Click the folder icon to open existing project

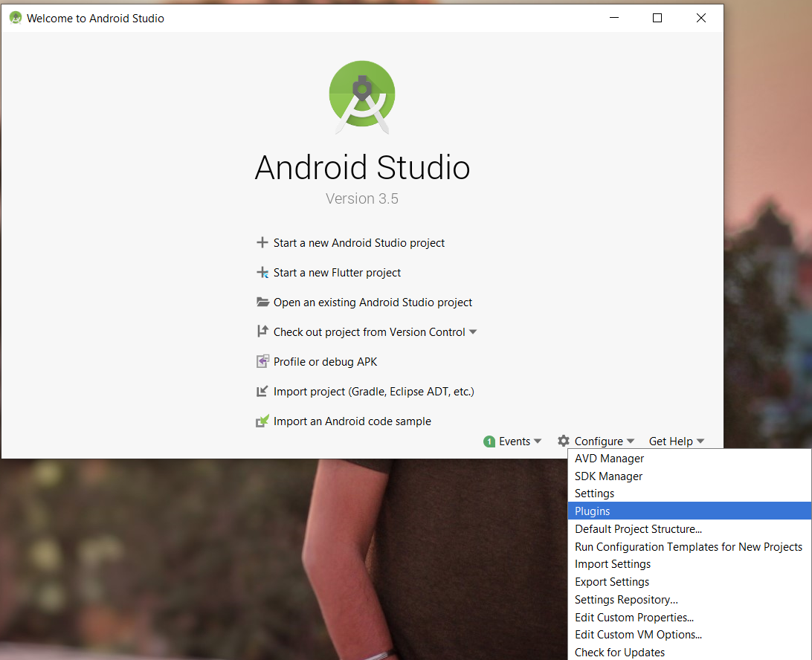pyautogui.click(x=262, y=302)
